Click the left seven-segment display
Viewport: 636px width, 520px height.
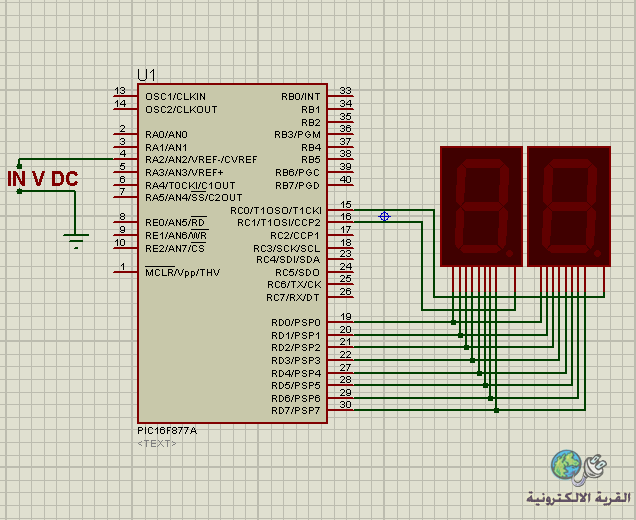[481, 206]
